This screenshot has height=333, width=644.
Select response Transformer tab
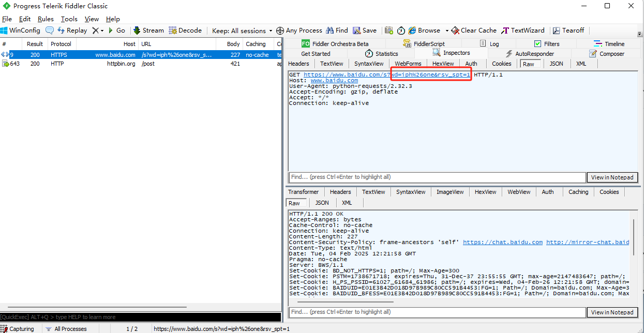click(x=304, y=192)
